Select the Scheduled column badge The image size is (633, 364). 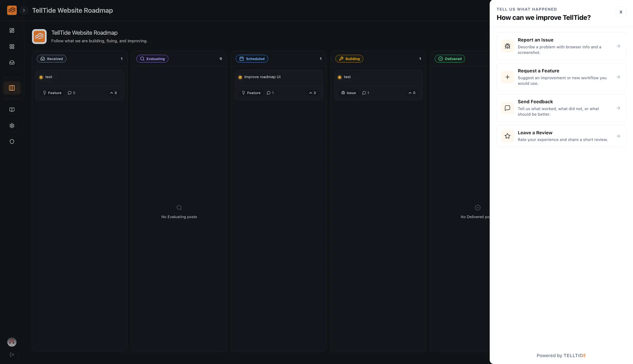click(x=252, y=59)
